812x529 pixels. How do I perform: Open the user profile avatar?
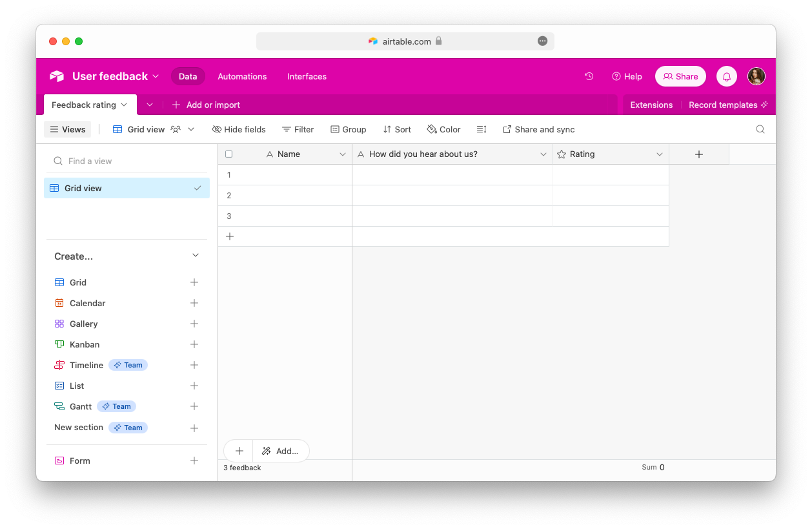click(x=756, y=76)
